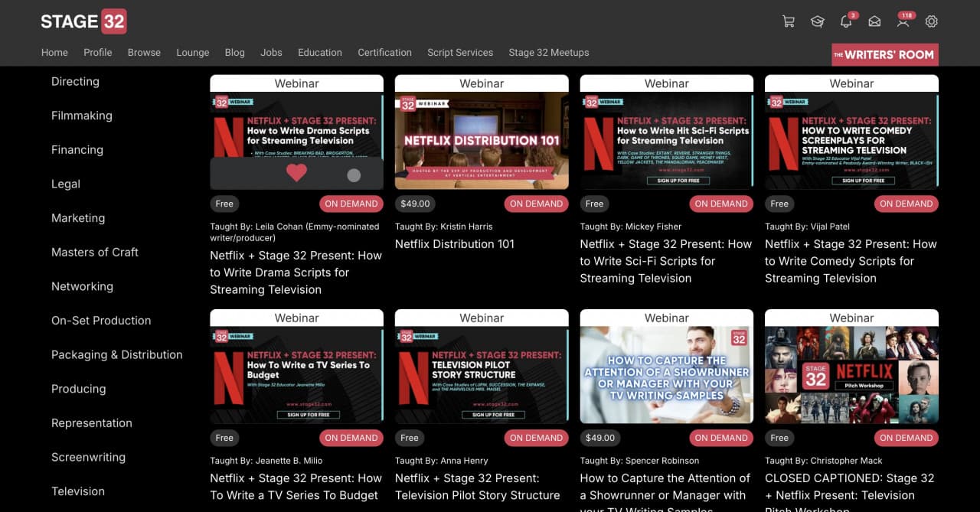980x512 pixels.
Task: Select the Financing category
Action: point(77,150)
